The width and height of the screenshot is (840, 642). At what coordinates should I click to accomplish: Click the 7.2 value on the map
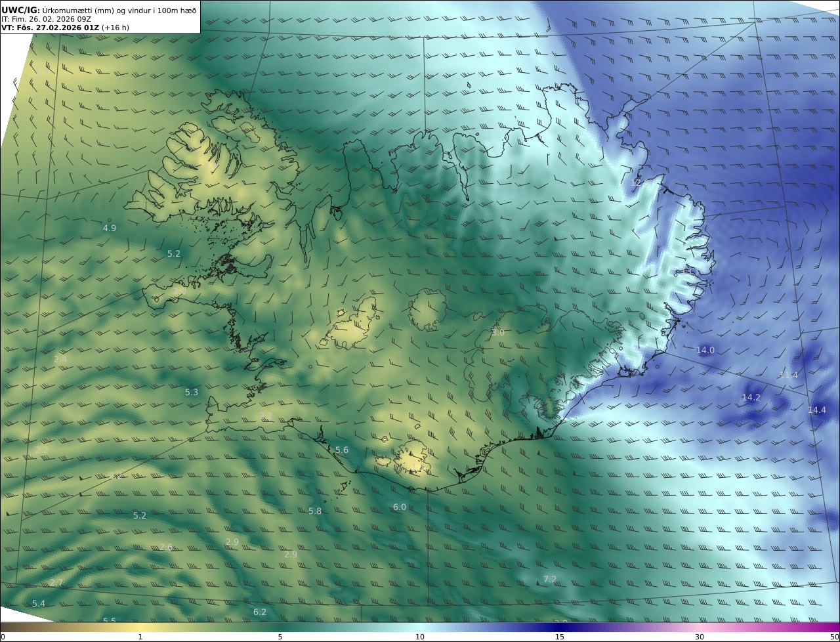[x=550, y=580]
